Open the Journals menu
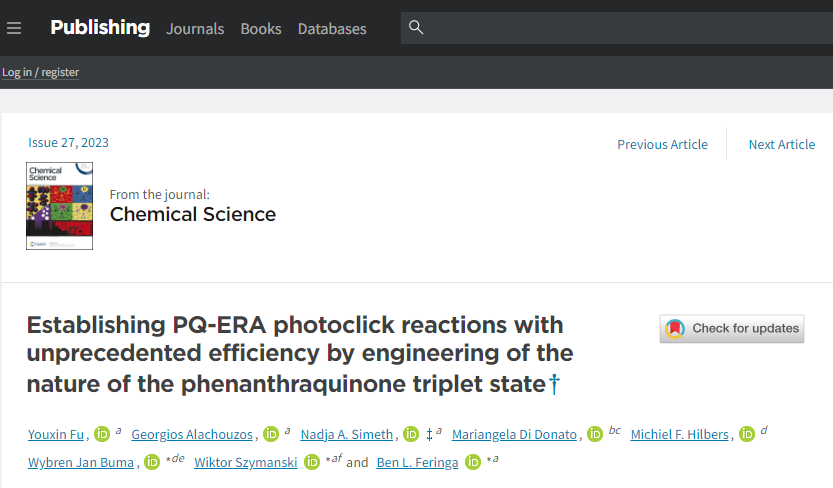The width and height of the screenshot is (833, 488). 195,29
